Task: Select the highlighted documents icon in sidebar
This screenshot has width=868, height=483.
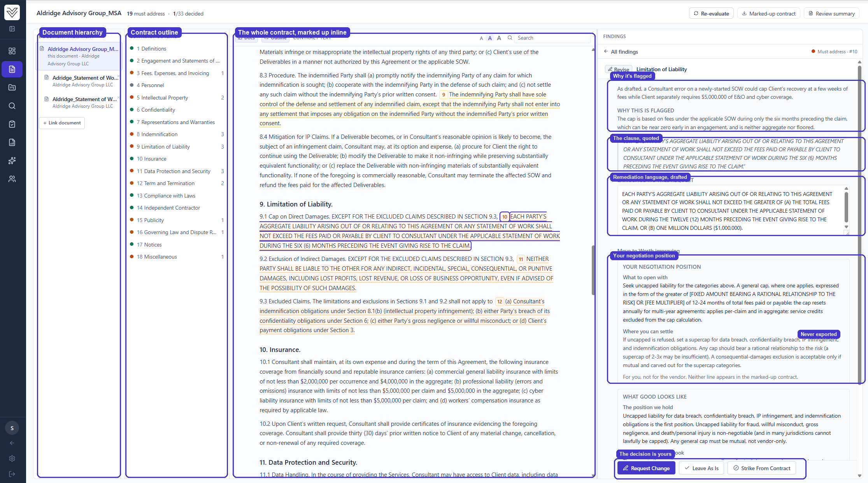Action: pyautogui.click(x=12, y=69)
